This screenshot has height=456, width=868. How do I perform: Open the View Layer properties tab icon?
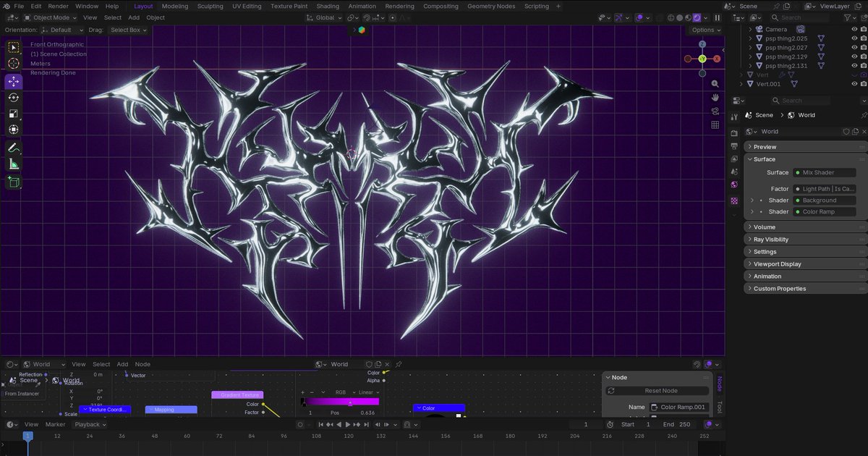tap(734, 159)
